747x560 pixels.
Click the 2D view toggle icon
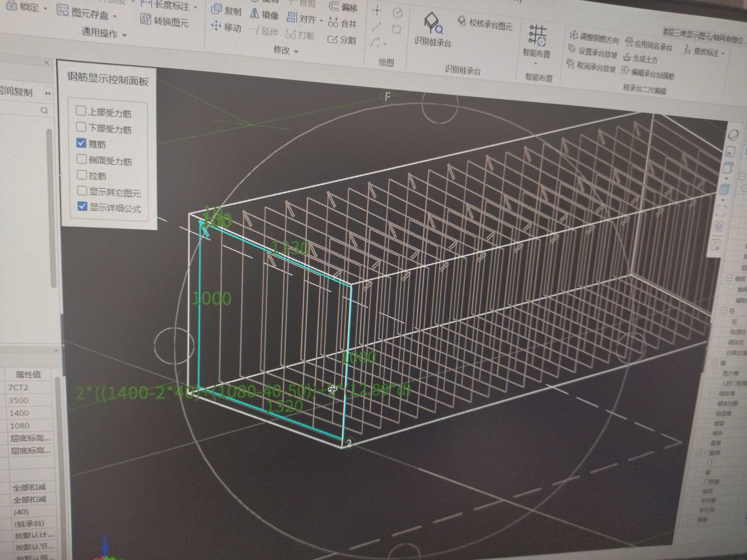(730, 152)
